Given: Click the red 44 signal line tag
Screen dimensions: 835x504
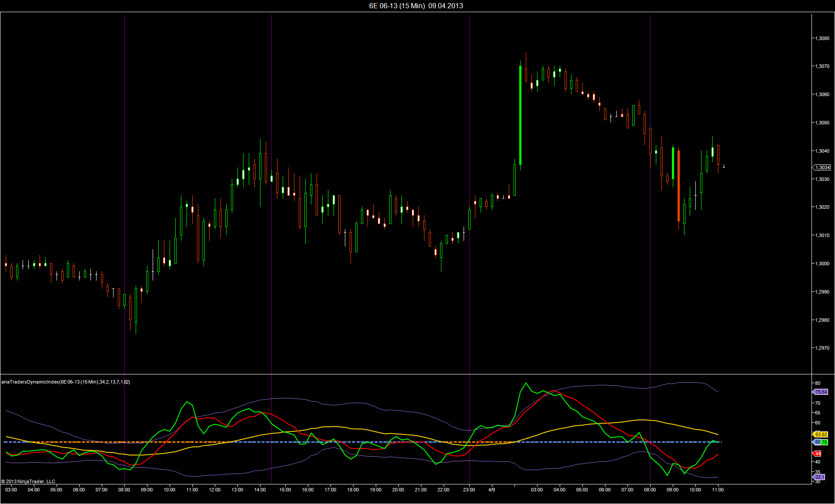Looking at the screenshot, I should [x=818, y=454].
